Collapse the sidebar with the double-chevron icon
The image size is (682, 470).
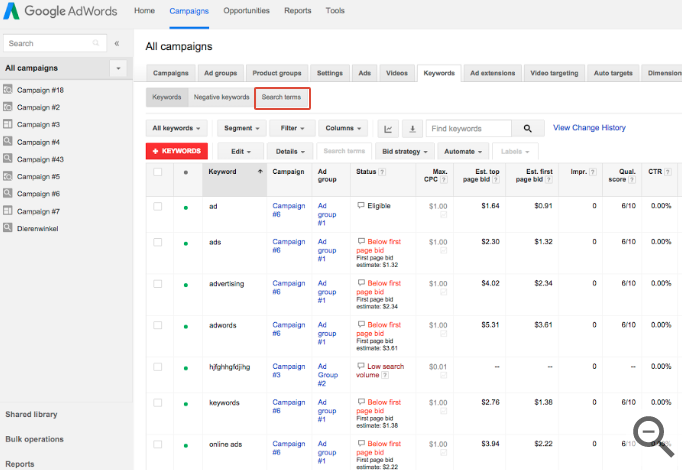[117, 43]
